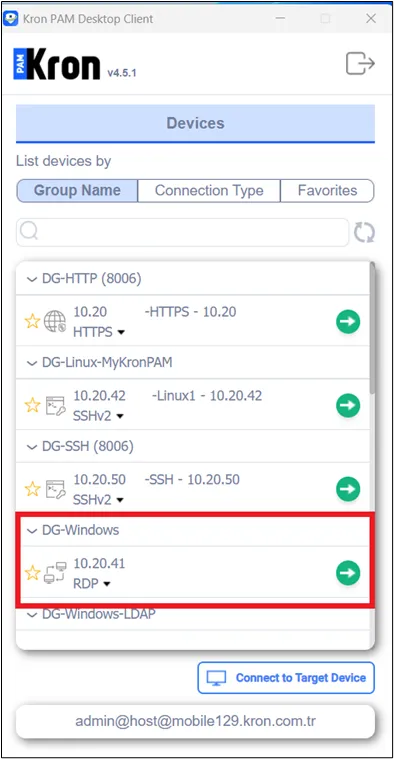
Task: Select the 10.20.42 -Linux1 device name
Action: 167,395
